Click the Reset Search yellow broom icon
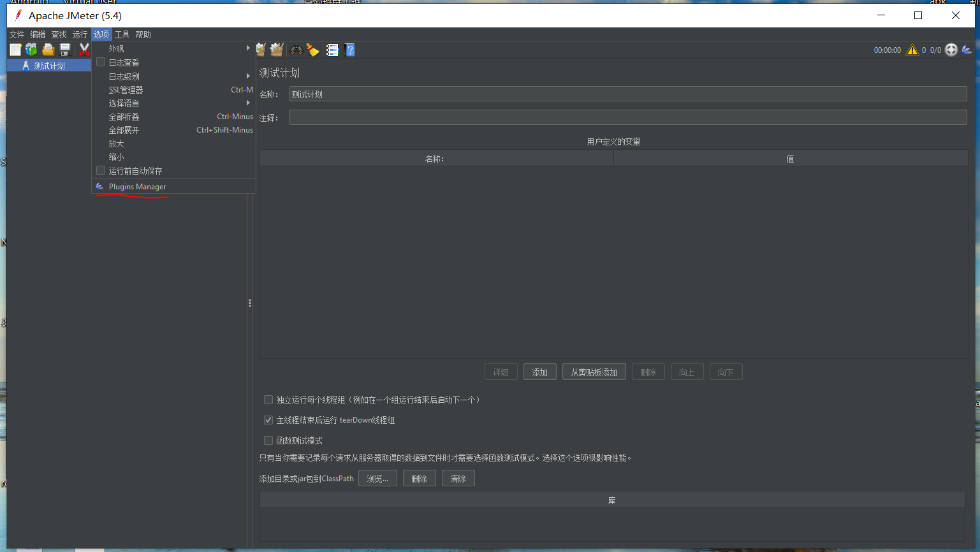 (x=312, y=50)
